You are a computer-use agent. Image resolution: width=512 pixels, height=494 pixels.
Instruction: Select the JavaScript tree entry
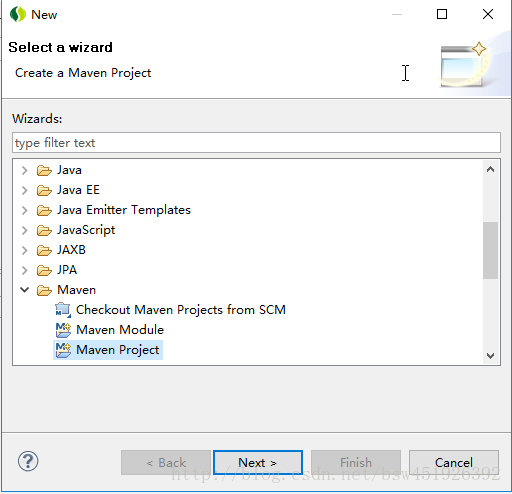click(x=86, y=230)
